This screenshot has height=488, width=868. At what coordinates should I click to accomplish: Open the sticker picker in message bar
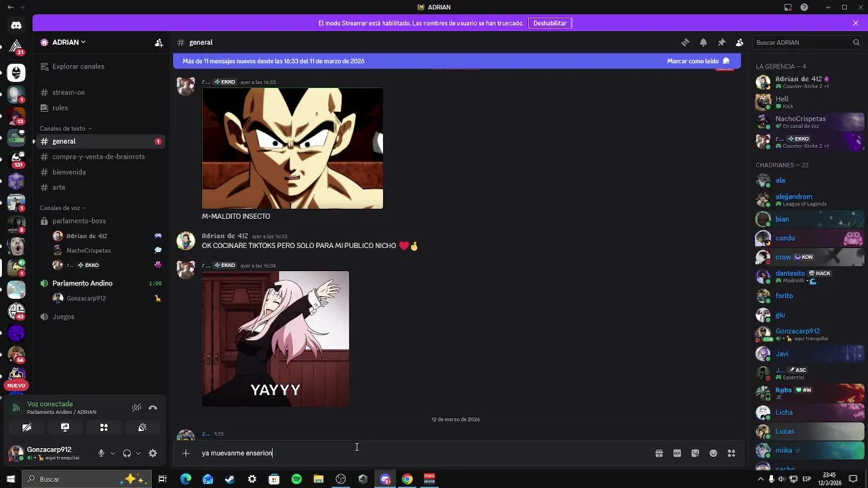pyautogui.click(x=695, y=453)
